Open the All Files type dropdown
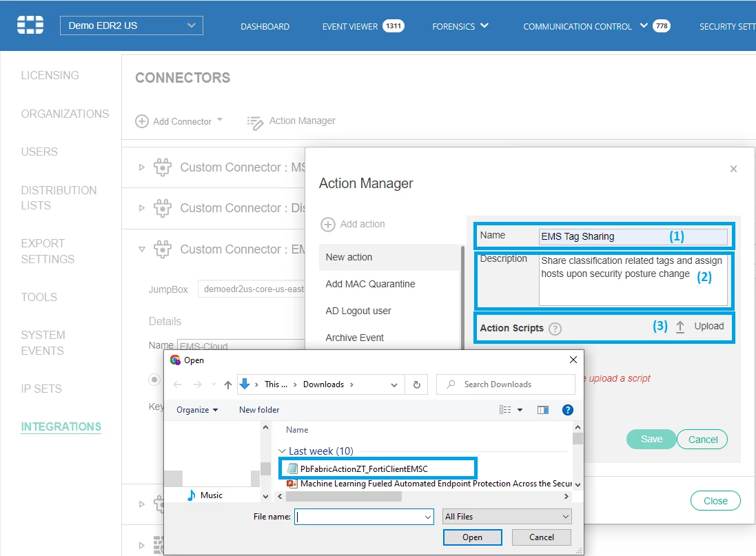Image resolution: width=756 pixels, height=556 pixels. [507, 517]
